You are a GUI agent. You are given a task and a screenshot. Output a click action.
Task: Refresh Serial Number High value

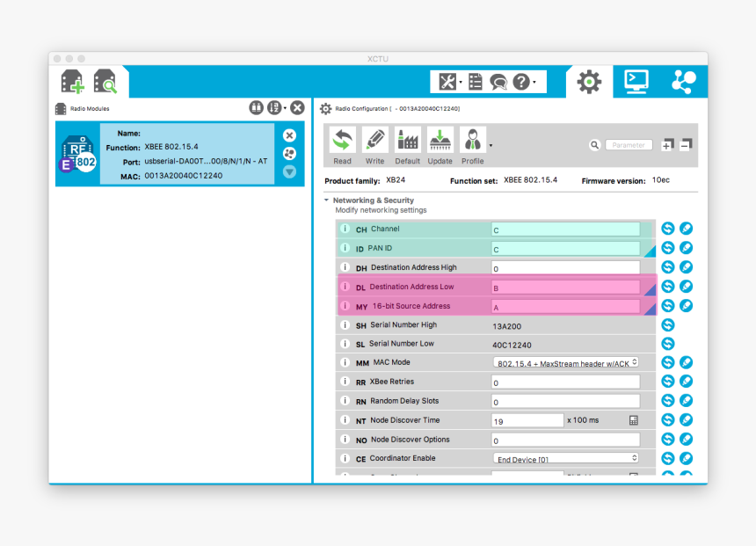pyautogui.click(x=668, y=324)
